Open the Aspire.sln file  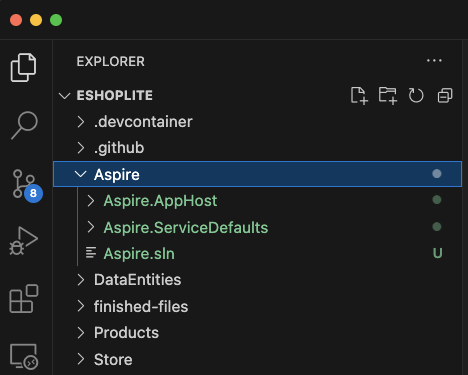click(139, 254)
